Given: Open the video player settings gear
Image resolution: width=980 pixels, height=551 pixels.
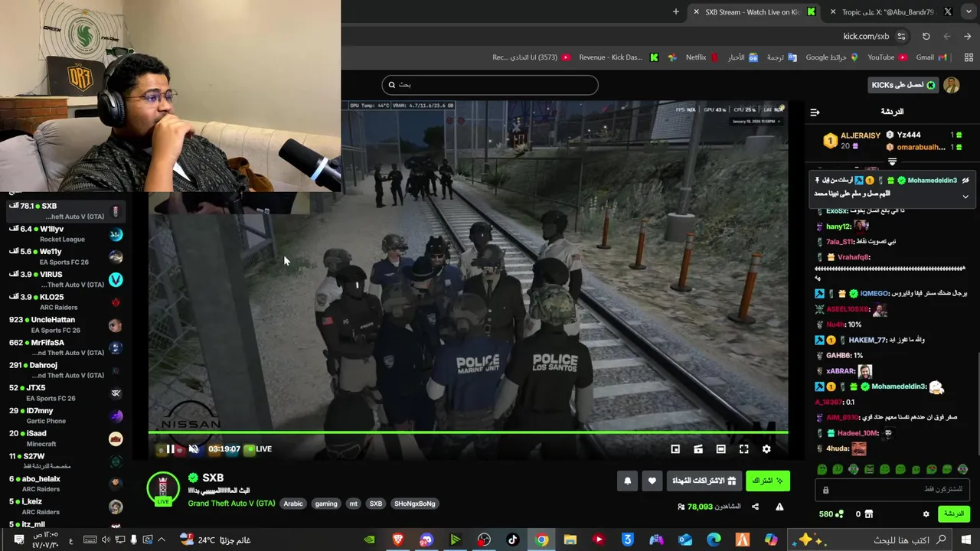Looking at the screenshot, I should click(x=766, y=449).
